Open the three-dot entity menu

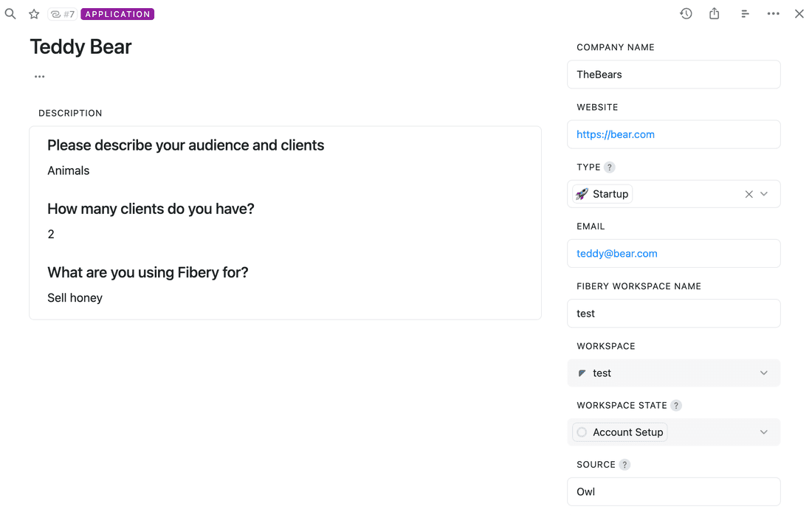(x=773, y=13)
